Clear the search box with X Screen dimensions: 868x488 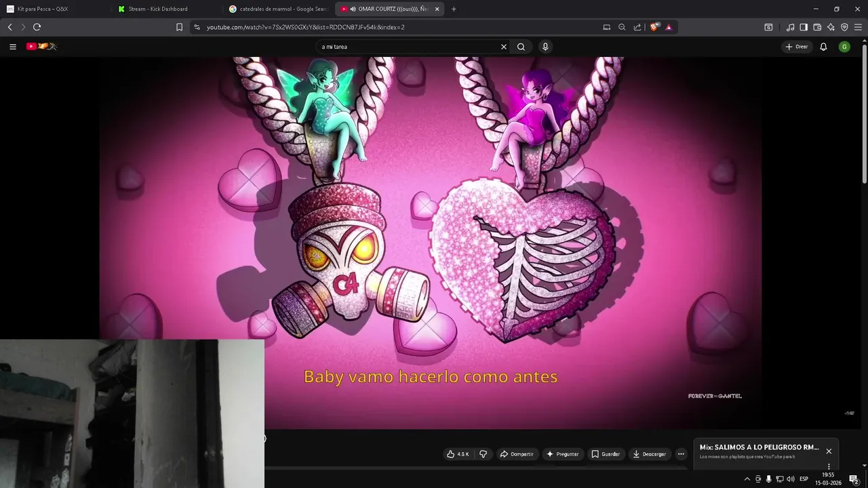[x=504, y=47]
